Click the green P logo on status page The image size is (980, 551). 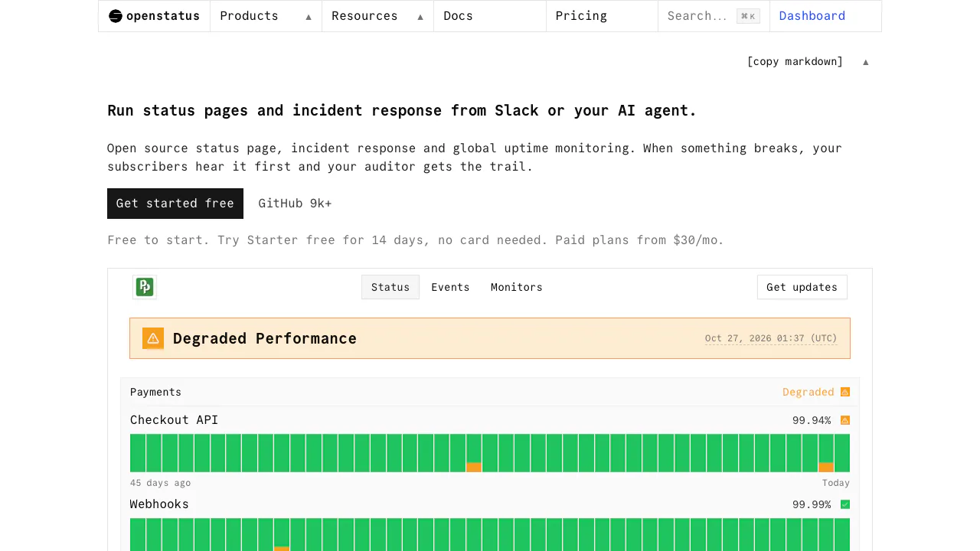point(145,287)
